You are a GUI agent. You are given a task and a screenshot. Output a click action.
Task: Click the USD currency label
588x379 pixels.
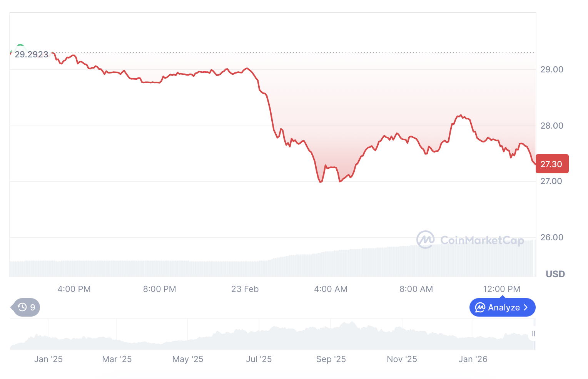point(555,274)
